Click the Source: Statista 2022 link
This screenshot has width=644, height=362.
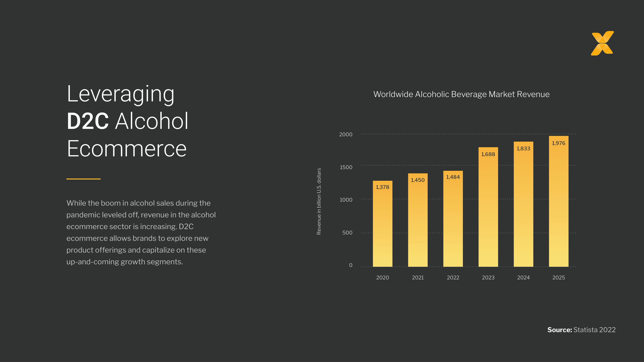tap(581, 330)
